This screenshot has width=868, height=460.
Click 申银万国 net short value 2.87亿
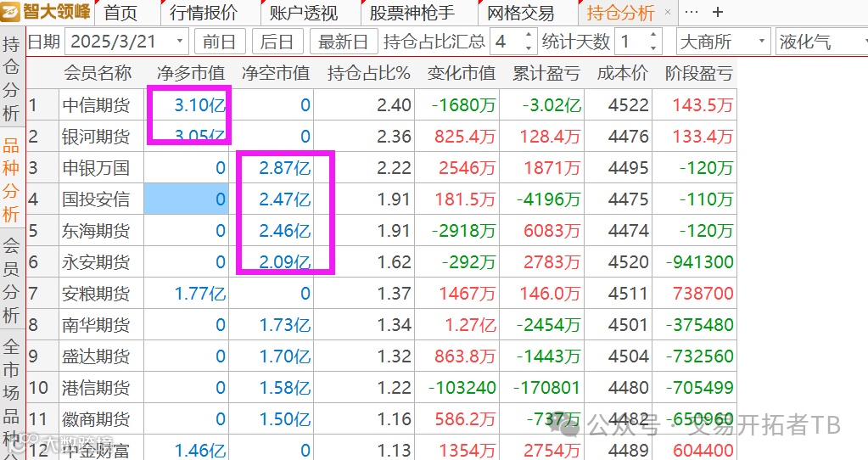pos(284,168)
